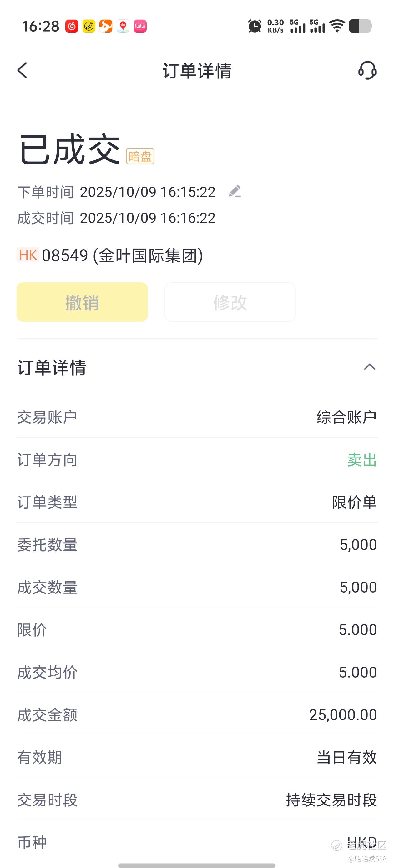Tap the battery indicator icon
Image resolution: width=394 pixels, height=868 pixels.
pyautogui.click(x=360, y=26)
